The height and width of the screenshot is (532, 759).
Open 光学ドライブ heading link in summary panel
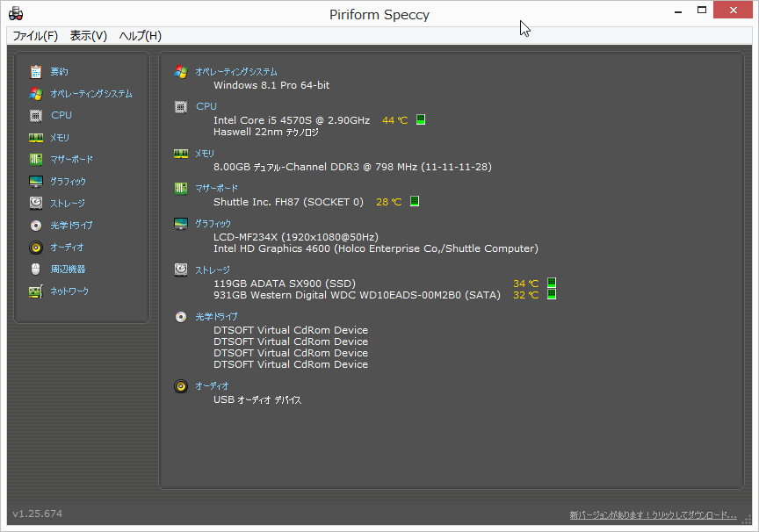point(216,317)
